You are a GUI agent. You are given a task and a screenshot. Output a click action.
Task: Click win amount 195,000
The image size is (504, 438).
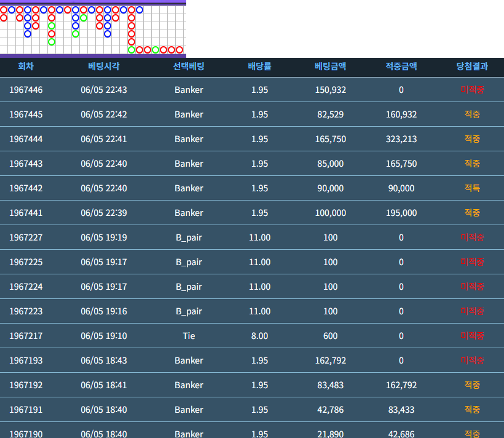pos(401,213)
